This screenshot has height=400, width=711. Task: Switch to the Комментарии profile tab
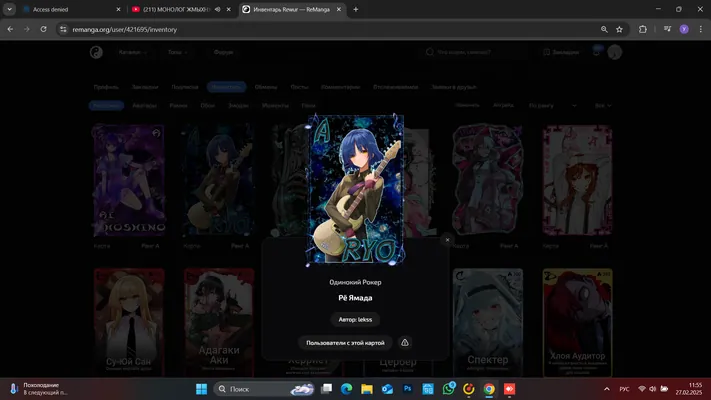point(341,87)
